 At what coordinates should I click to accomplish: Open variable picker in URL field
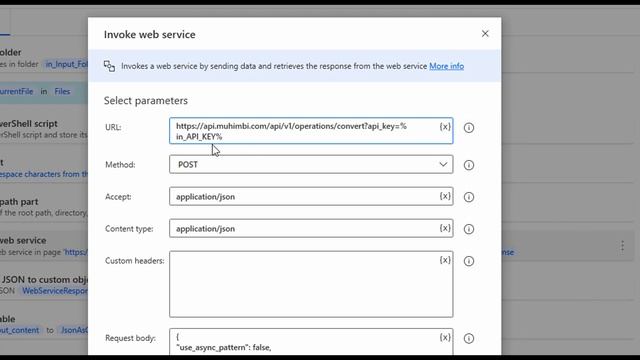tap(444, 127)
